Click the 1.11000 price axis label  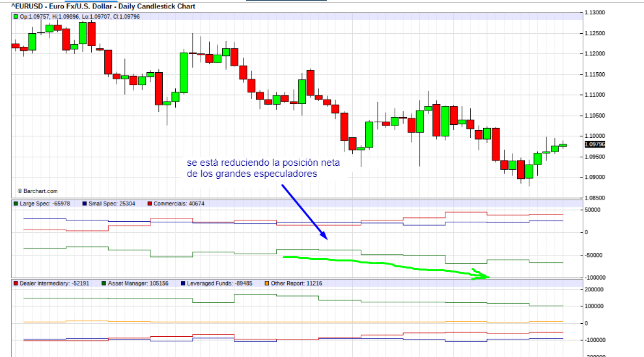click(x=595, y=95)
